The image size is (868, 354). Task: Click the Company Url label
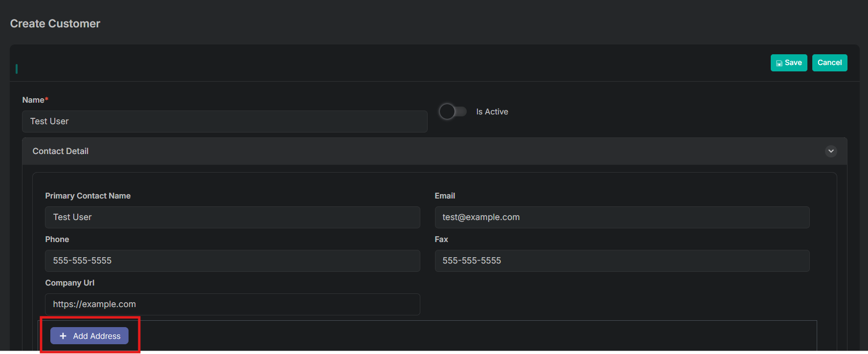70,283
